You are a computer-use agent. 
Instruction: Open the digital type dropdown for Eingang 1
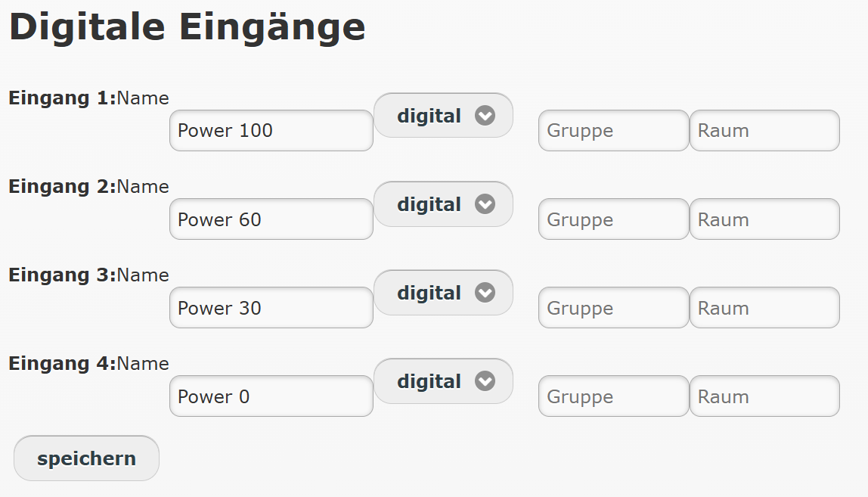coord(443,116)
